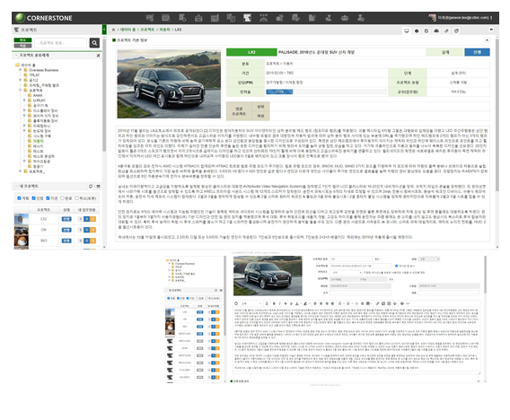Viewport: 510px width, 420px height.
Task: Toggle the blue checkbox beside the lower form project name
Action: point(396,266)
